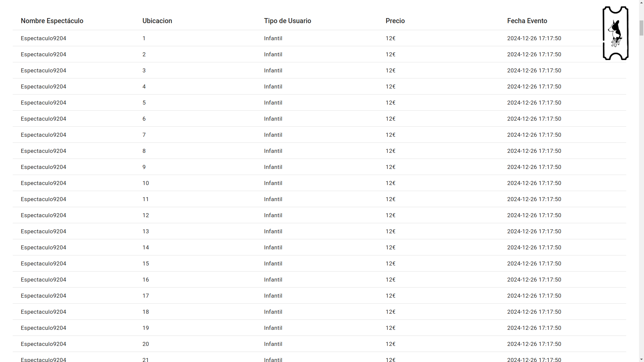The image size is (644, 362).
Task: Click the "Tipo de Usuario" column header
Action: [x=287, y=21]
